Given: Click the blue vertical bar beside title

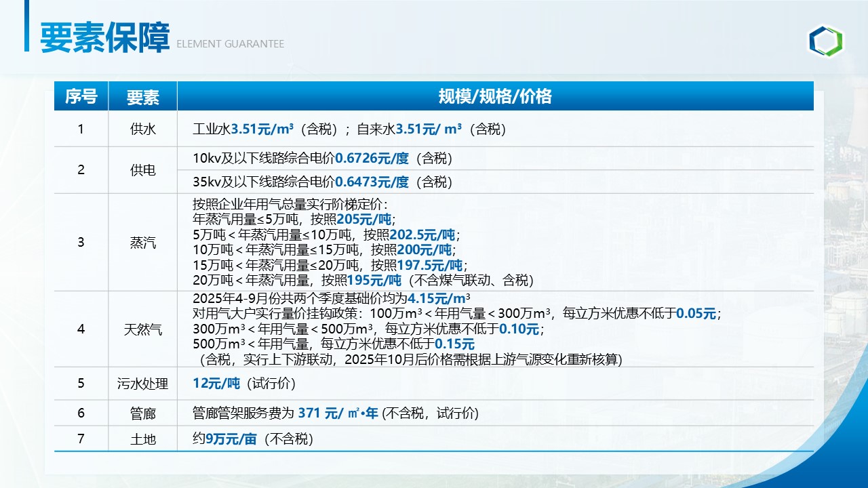Looking at the screenshot, I should click(27, 26).
